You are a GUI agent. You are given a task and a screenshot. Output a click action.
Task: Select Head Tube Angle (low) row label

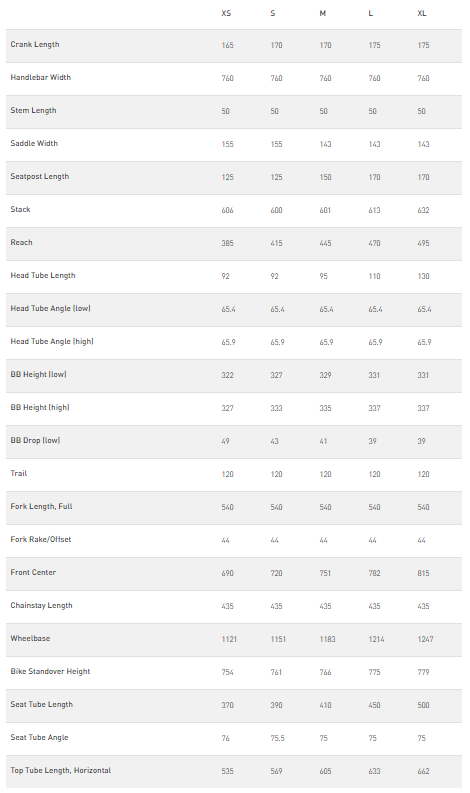coord(51,309)
